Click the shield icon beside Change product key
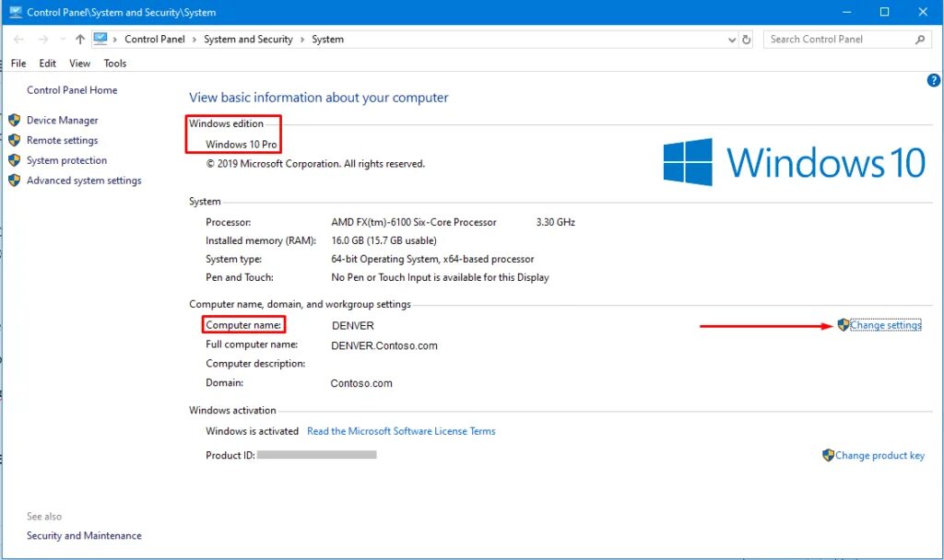Viewport: 944px width, 560px height. [x=827, y=455]
